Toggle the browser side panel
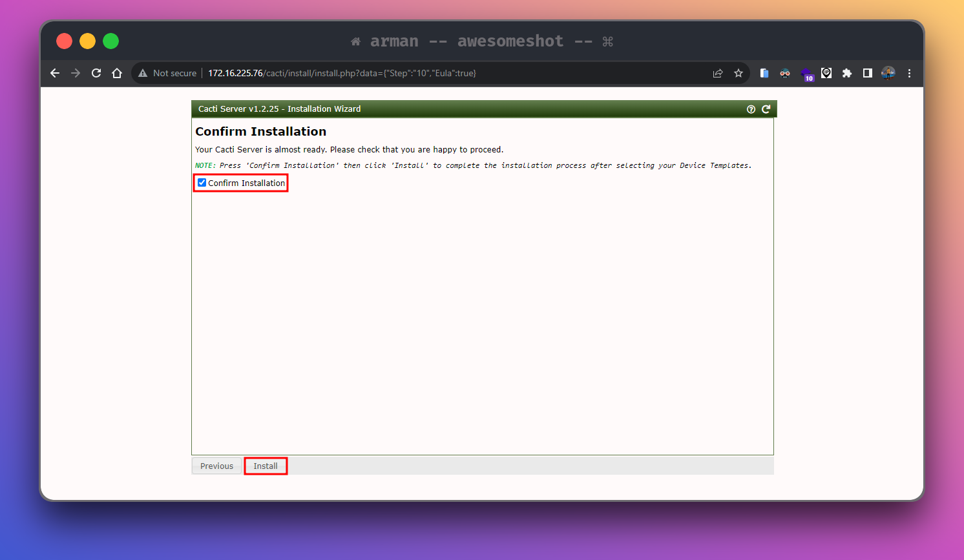964x560 pixels. (868, 73)
